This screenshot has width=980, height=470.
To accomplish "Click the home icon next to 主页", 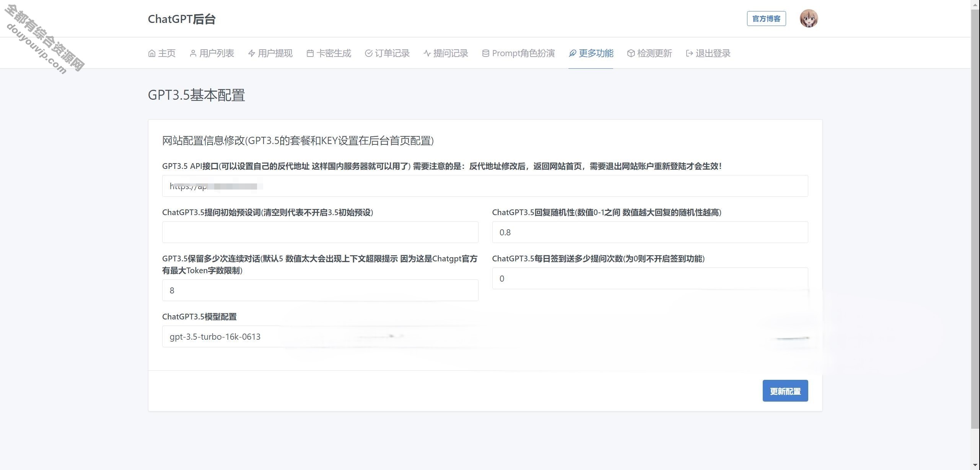I will pyautogui.click(x=152, y=53).
